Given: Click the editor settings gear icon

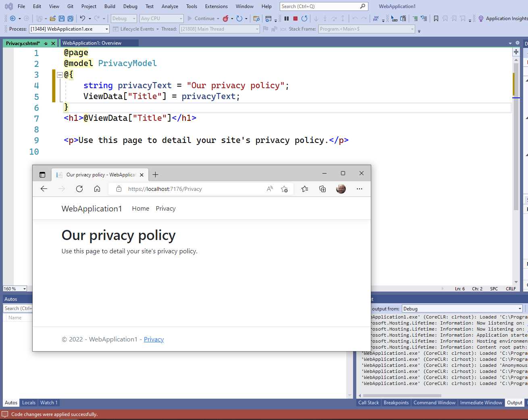Looking at the screenshot, I should click(518, 43).
